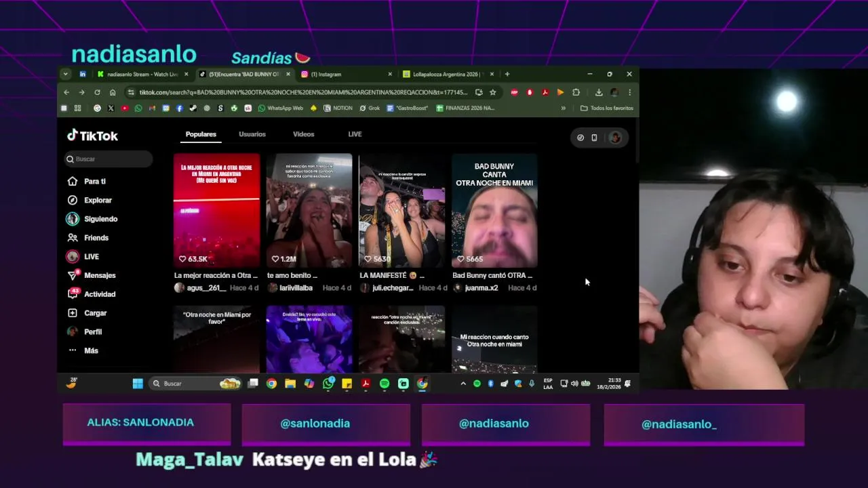Open browser downloads
The image size is (868, 488).
(x=599, y=92)
